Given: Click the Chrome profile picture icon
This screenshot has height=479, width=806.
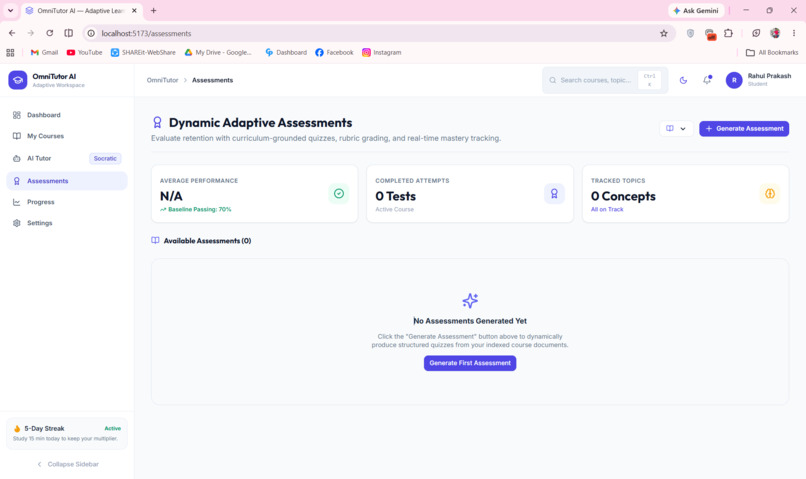Looking at the screenshot, I should tap(775, 33).
